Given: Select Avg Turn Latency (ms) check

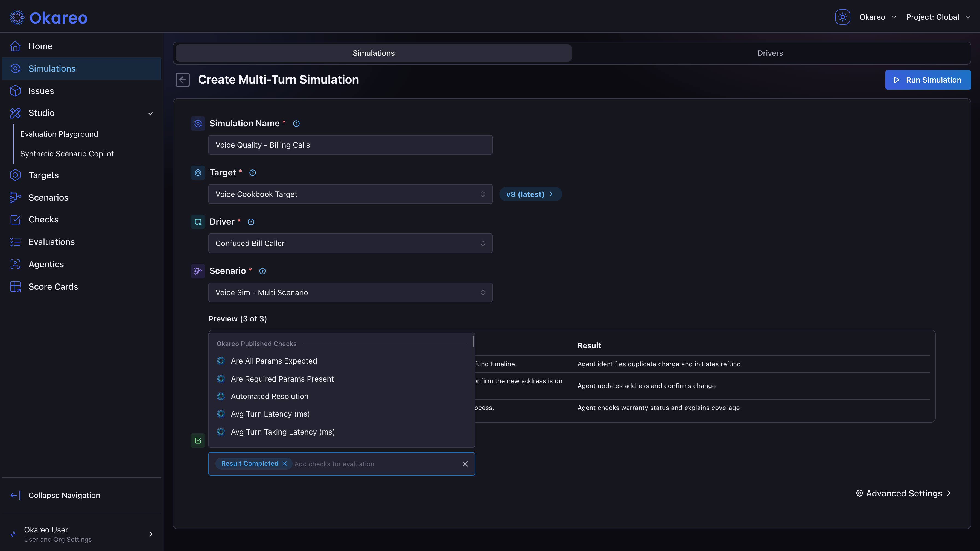Looking at the screenshot, I should [342, 414].
